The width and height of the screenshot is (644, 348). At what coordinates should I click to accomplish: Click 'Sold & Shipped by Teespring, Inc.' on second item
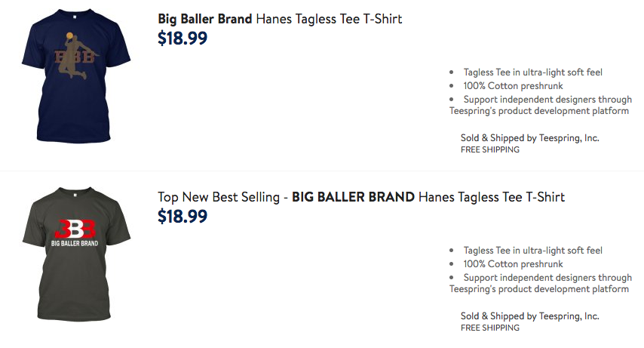click(530, 316)
